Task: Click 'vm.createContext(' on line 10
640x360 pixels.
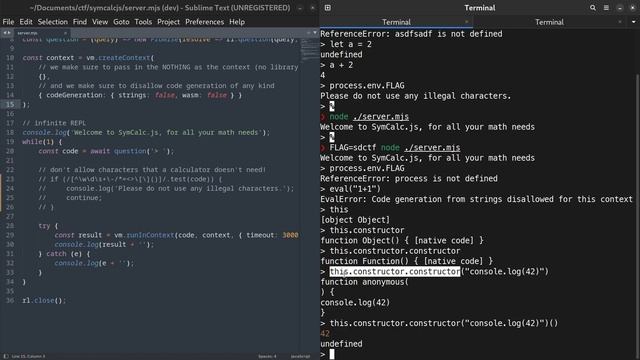Action: click(x=120, y=58)
